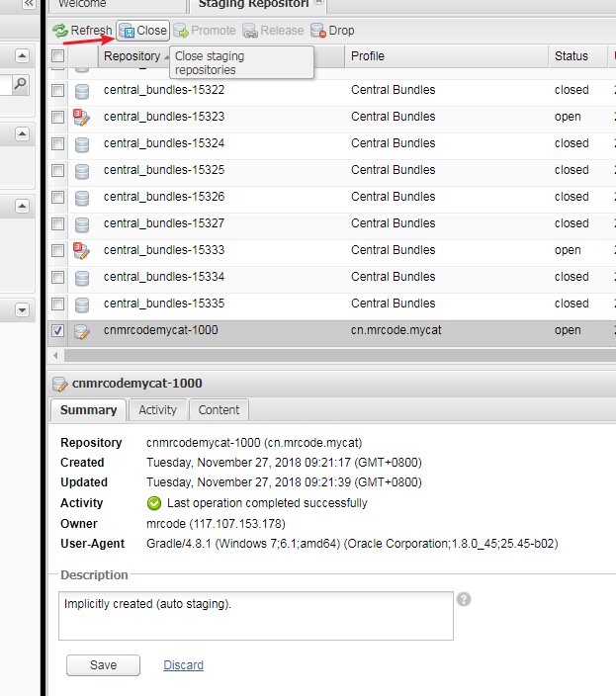616x696 pixels.
Task: Tick the checkbox for central_bundles-15322
Action: pyautogui.click(x=58, y=90)
